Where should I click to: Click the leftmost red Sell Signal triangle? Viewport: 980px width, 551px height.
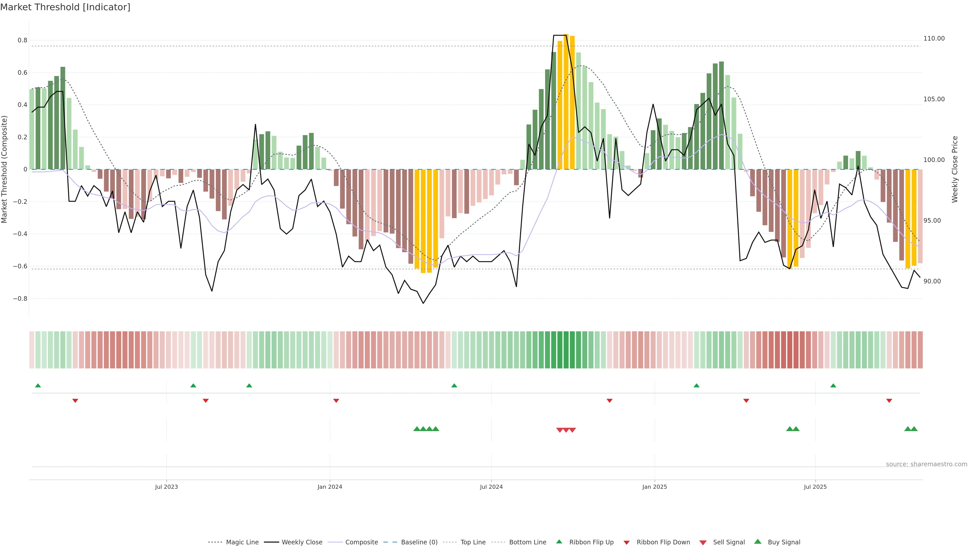point(560,430)
